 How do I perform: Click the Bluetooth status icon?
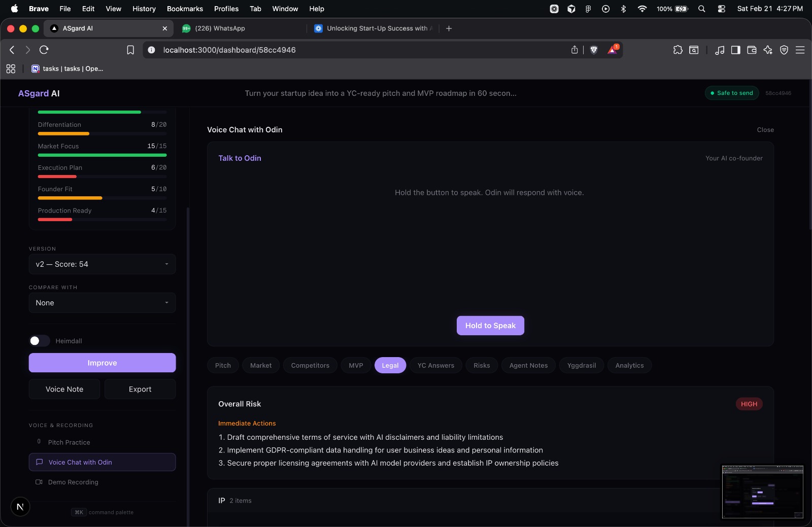(624, 9)
